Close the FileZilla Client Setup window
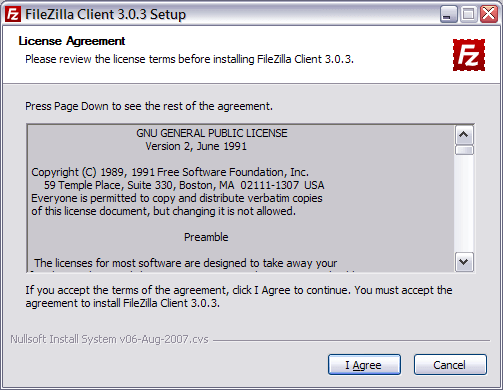Viewport: 503px width, 390px height. pos(489,14)
